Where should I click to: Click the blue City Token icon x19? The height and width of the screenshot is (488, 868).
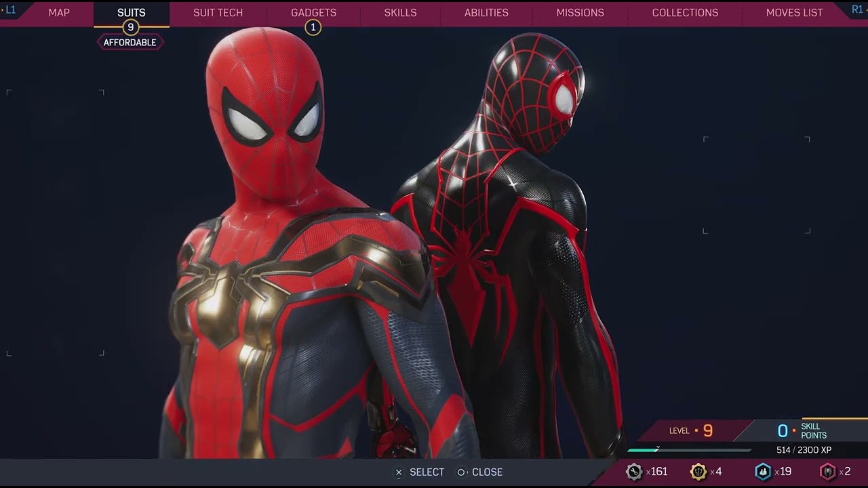[x=763, y=472]
